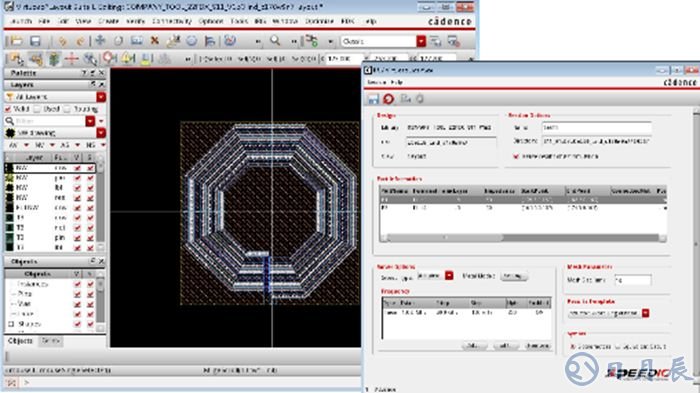
Task: Click the red X delete icon in toolbar
Action: [x=154, y=41]
